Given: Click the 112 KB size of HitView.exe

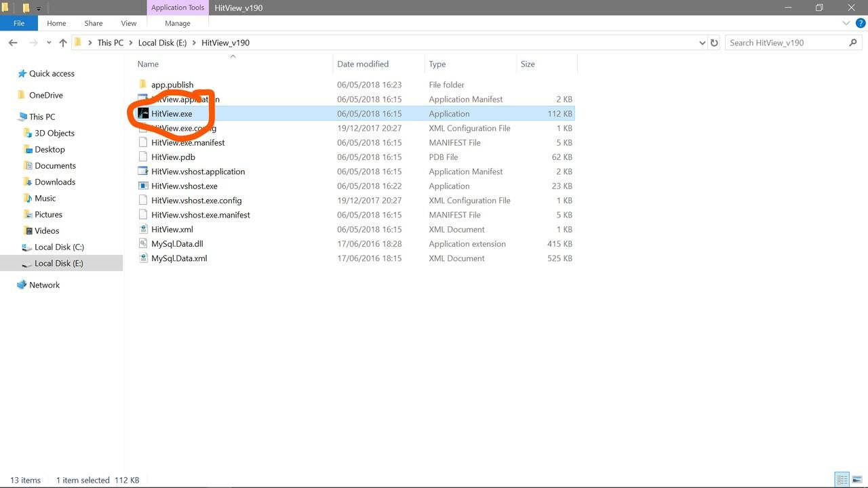Looking at the screenshot, I should (x=559, y=114).
